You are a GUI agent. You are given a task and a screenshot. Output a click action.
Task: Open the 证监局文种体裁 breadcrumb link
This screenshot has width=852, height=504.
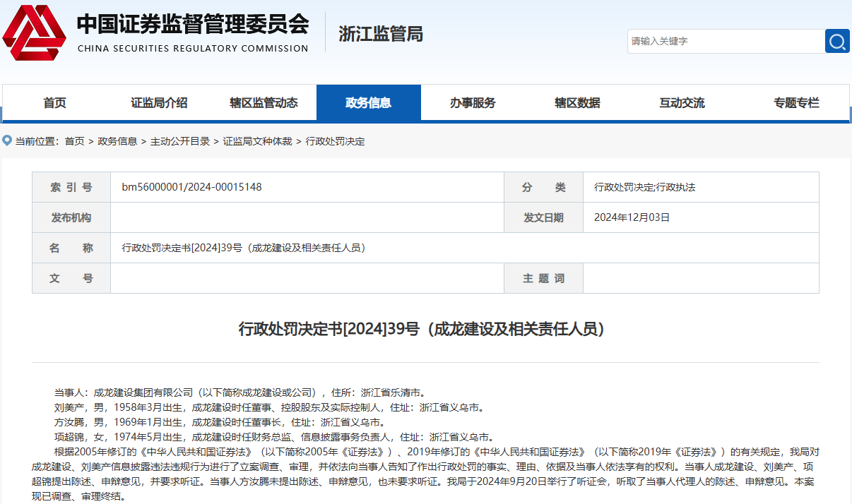tap(257, 141)
